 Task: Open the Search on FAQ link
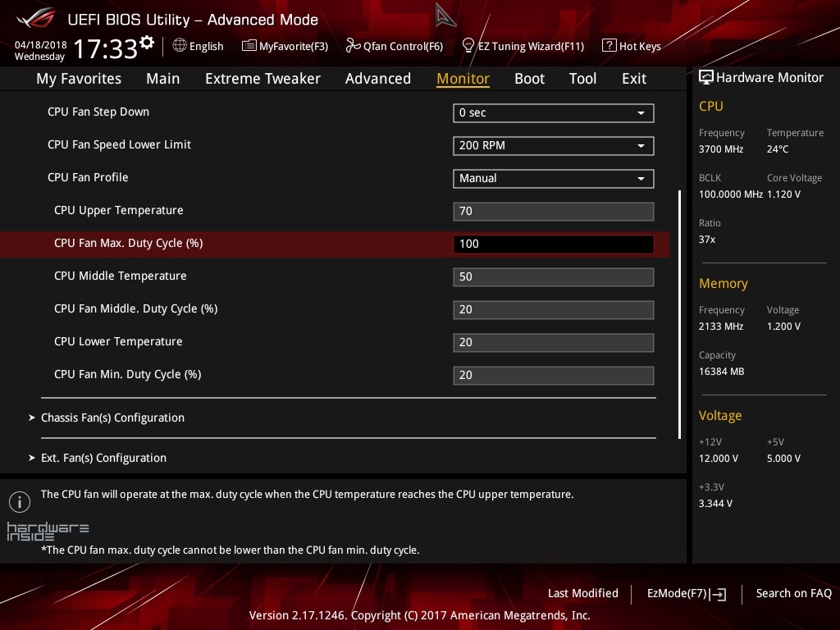(x=793, y=593)
